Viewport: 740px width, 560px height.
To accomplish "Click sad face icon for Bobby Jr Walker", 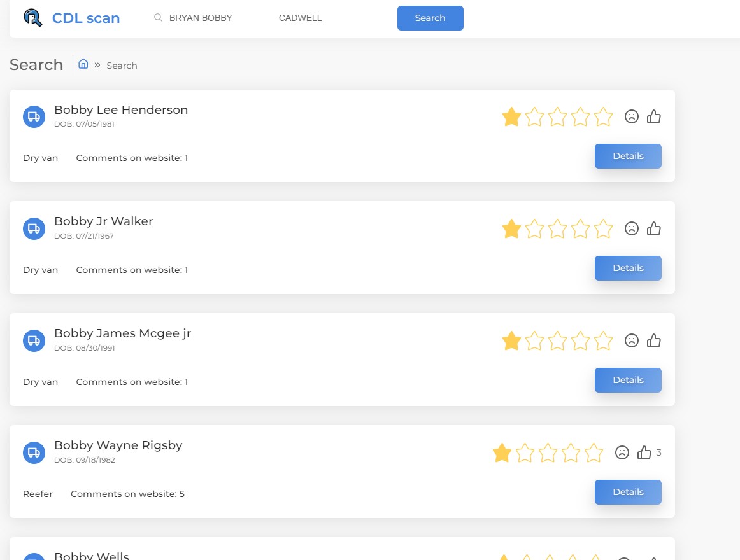I will pyautogui.click(x=631, y=228).
